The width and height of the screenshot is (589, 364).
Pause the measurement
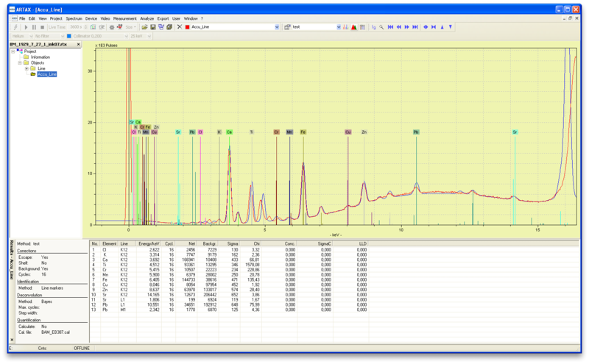pyautogui.click(x=34, y=27)
